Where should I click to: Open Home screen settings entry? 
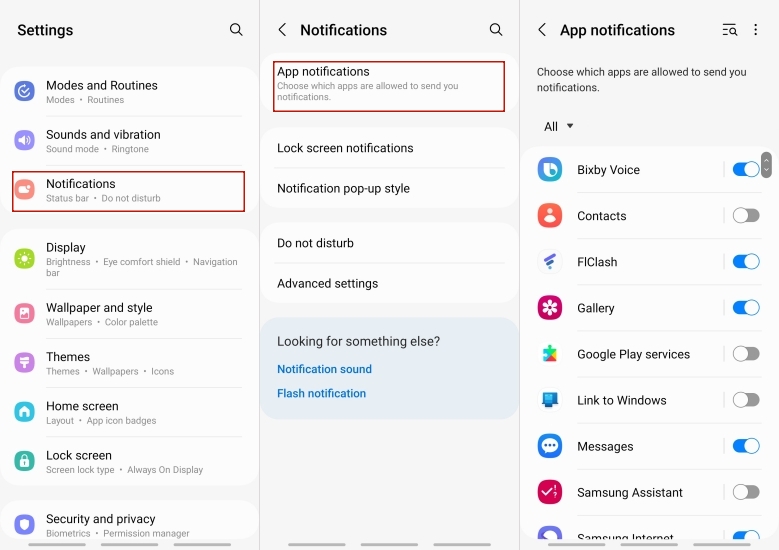(x=128, y=412)
